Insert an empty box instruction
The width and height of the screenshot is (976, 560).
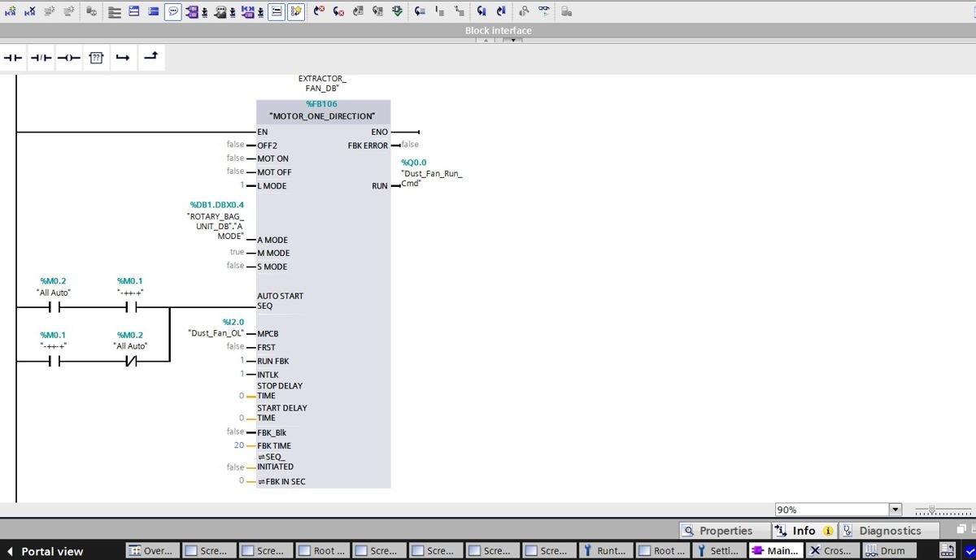click(x=96, y=59)
